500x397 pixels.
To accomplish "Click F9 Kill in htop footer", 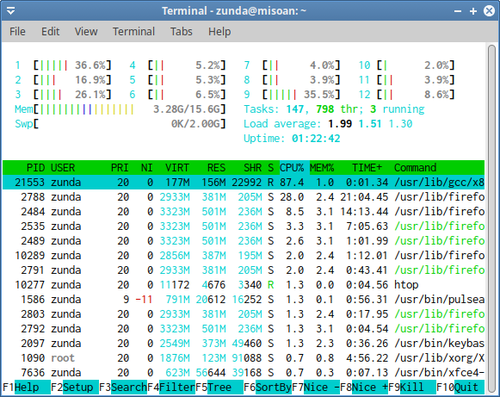I will tap(412, 387).
